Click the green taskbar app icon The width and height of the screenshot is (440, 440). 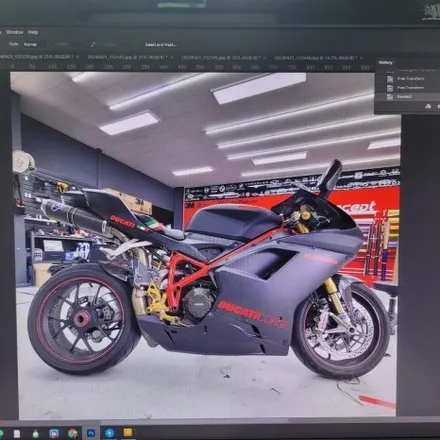point(35,434)
